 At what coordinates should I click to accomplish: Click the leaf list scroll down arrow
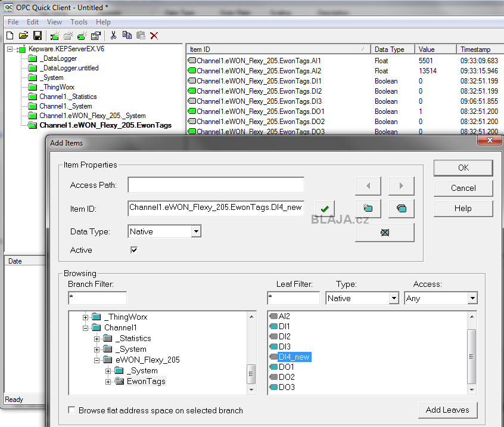tap(472, 389)
